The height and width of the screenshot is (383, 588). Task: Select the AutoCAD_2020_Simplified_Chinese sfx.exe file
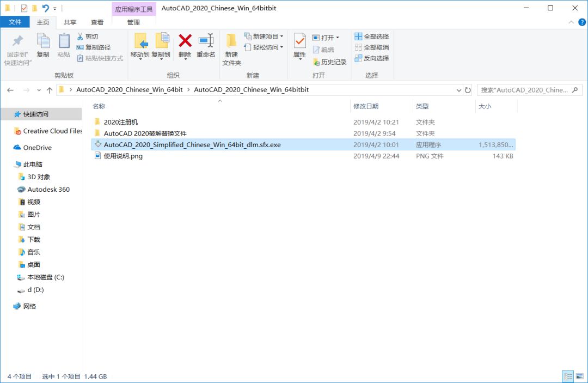(x=303, y=144)
